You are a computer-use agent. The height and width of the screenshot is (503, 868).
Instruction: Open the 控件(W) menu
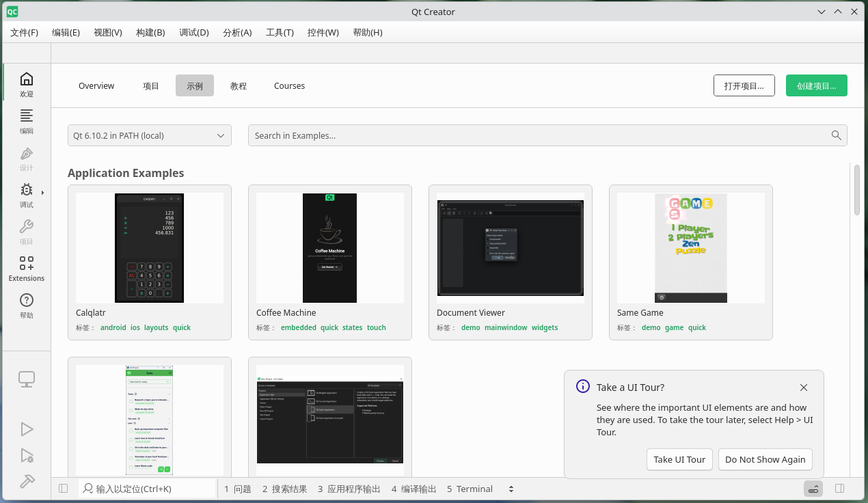[323, 32]
